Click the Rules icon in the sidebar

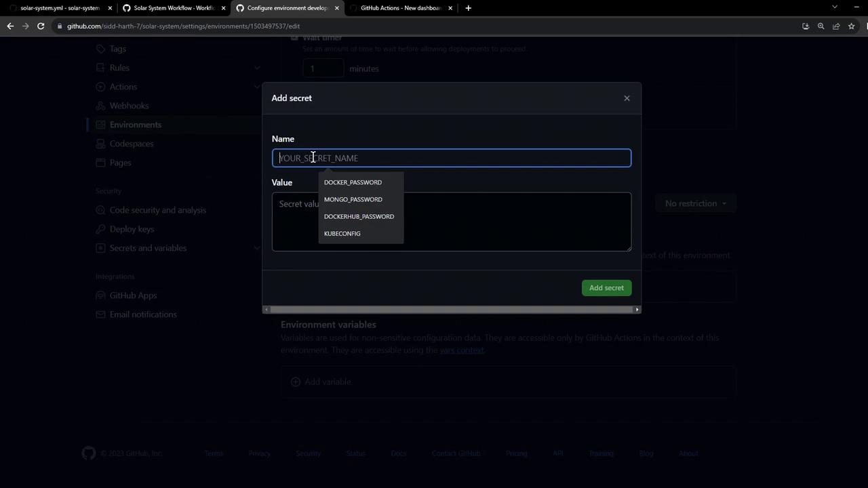pyautogui.click(x=101, y=68)
